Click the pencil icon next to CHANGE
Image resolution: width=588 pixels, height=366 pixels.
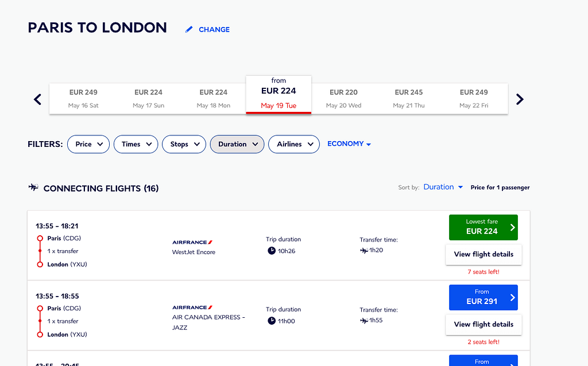(189, 30)
